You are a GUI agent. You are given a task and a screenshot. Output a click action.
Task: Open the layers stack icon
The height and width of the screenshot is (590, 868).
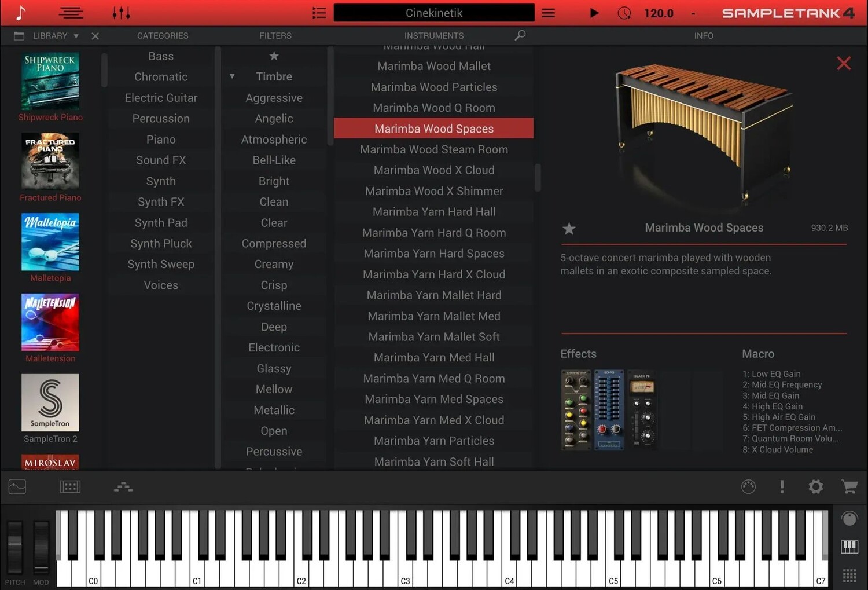(x=123, y=487)
